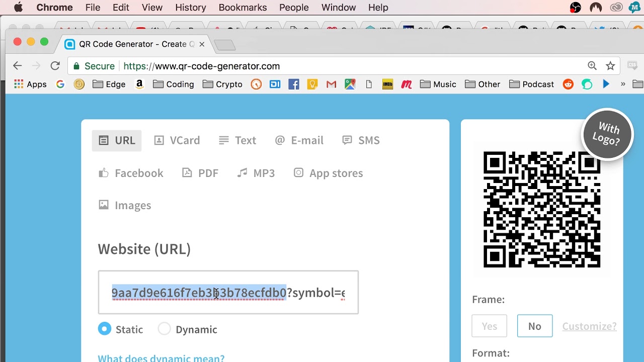
Task: Show more bookmarks with the chevron
Action: point(623,84)
